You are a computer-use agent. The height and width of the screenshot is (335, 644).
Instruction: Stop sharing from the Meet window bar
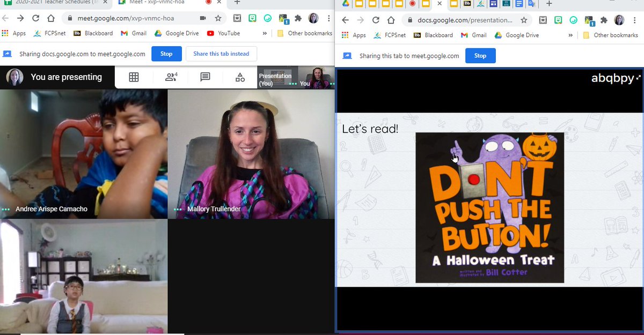coord(166,54)
